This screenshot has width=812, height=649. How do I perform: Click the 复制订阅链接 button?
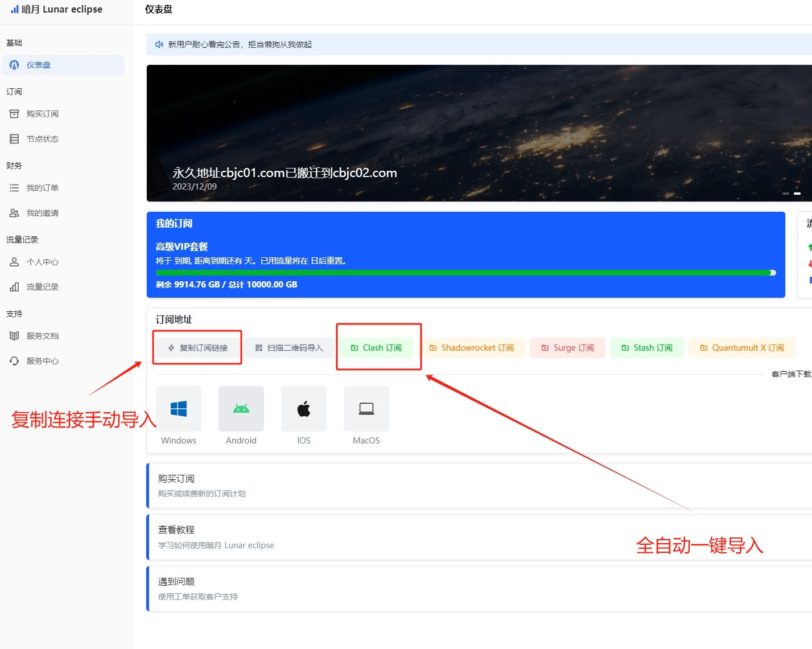pos(197,348)
